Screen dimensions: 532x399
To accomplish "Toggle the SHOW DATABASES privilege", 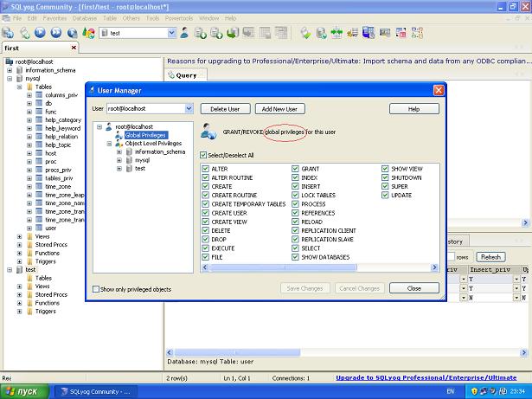I will 295,257.
